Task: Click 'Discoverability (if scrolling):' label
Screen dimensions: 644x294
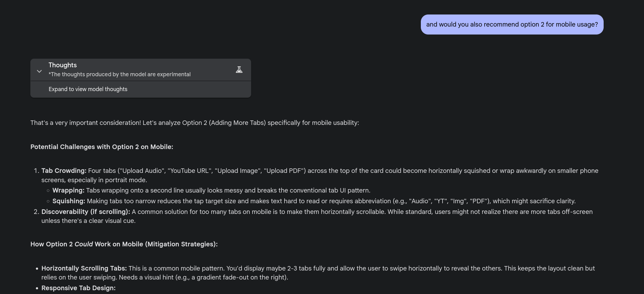Action: point(86,212)
